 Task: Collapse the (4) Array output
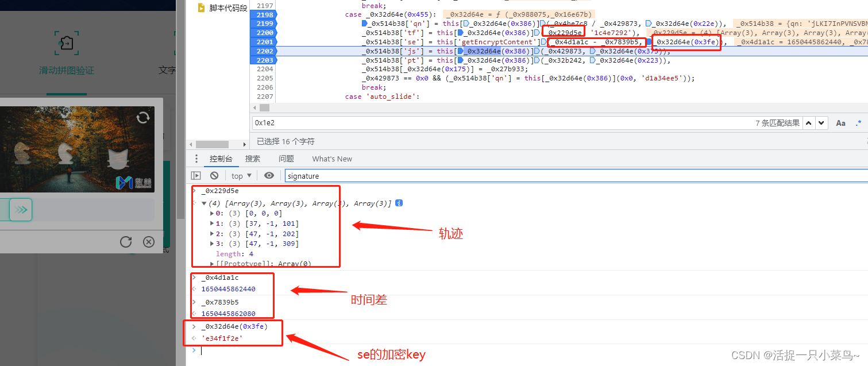point(204,203)
